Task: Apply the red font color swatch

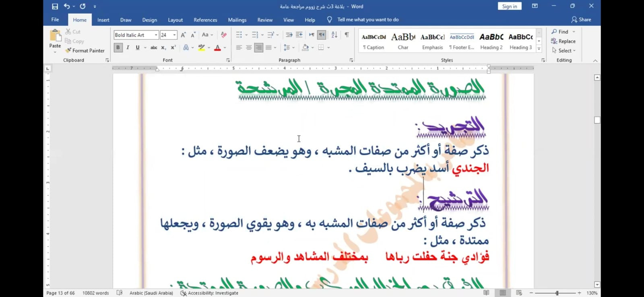Action: [217, 47]
